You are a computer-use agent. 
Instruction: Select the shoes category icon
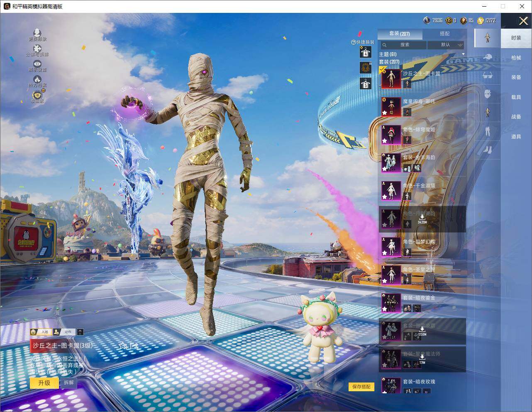pyautogui.click(x=488, y=150)
